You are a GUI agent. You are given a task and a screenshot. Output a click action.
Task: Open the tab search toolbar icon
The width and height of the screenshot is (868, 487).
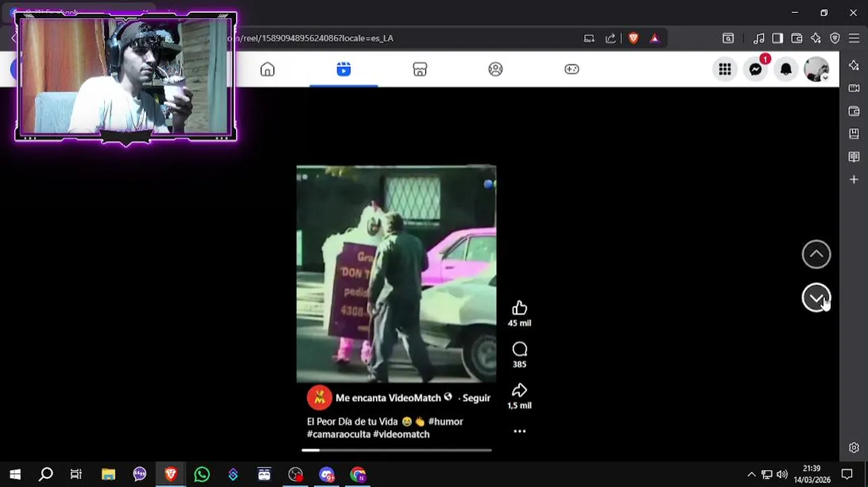728,39
